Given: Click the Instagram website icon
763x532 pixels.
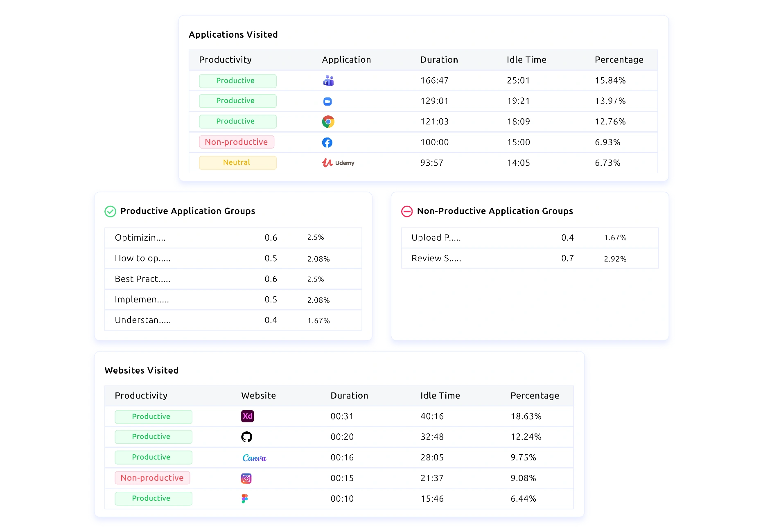Looking at the screenshot, I should 246,478.
